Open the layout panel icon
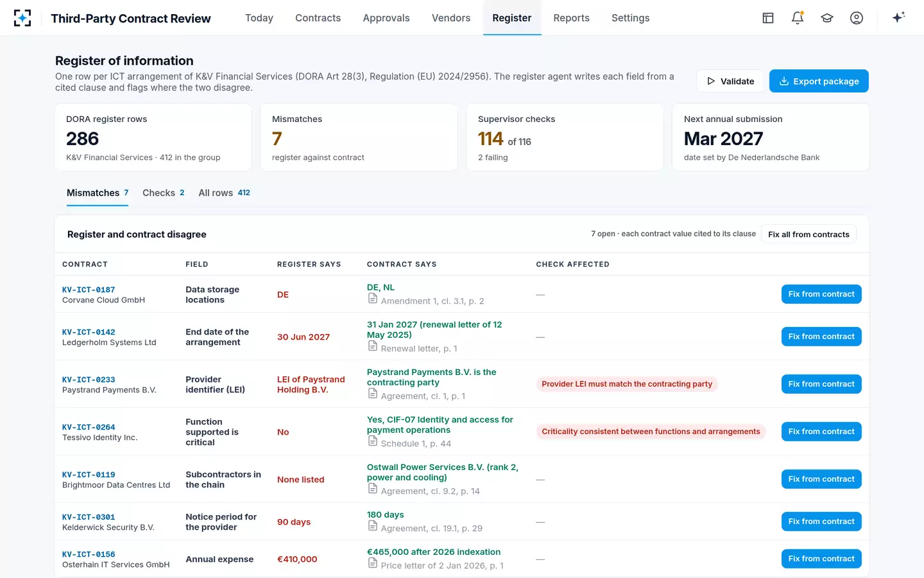 click(768, 18)
